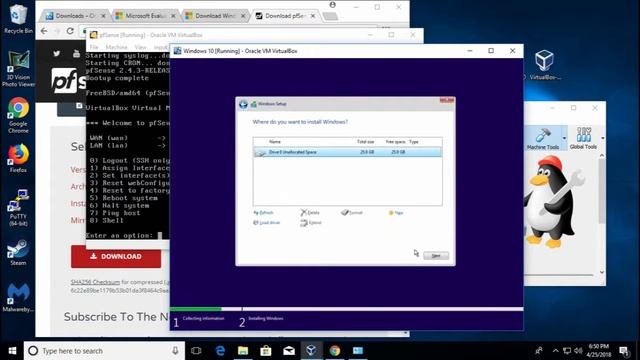Open Microsoft Store from the taskbar
The height and width of the screenshot is (360, 640).
coord(266,351)
